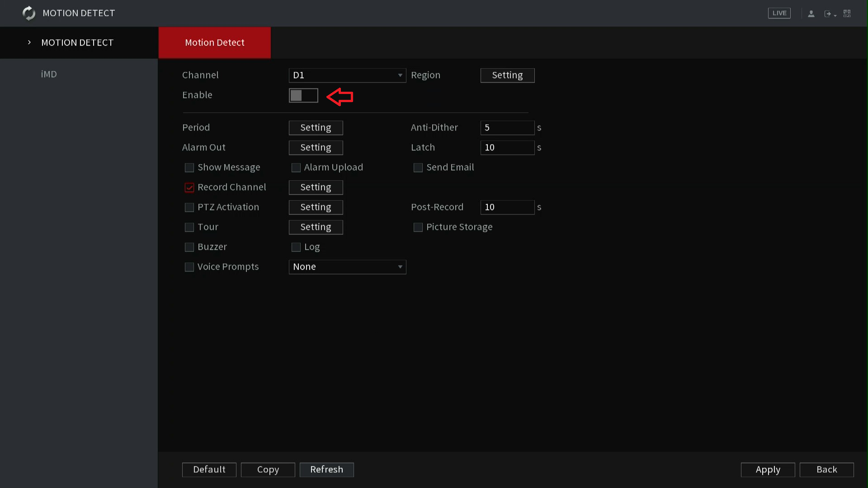
Task: Open the Voice Prompts dropdown set to None
Action: point(347,267)
